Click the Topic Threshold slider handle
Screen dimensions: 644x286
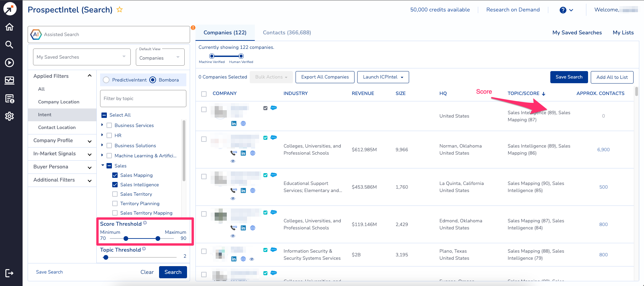pyautogui.click(x=106, y=257)
